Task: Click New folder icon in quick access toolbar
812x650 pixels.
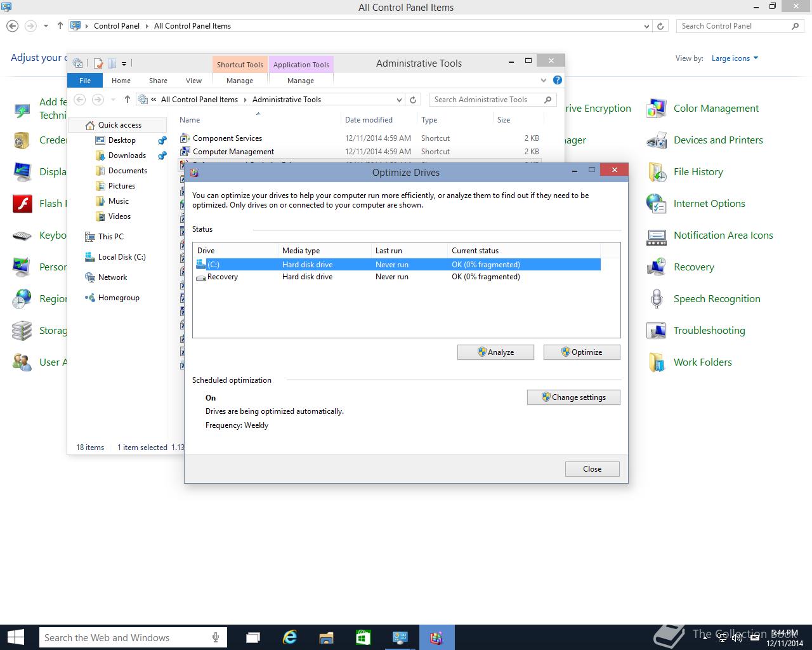Action: tap(112, 63)
